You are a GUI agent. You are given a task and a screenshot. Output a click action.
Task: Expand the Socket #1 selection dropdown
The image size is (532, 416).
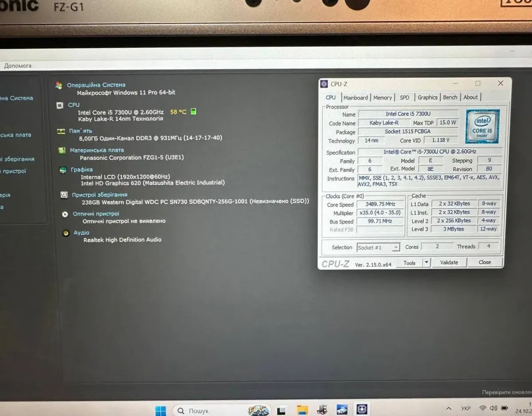[x=396, y=247]
